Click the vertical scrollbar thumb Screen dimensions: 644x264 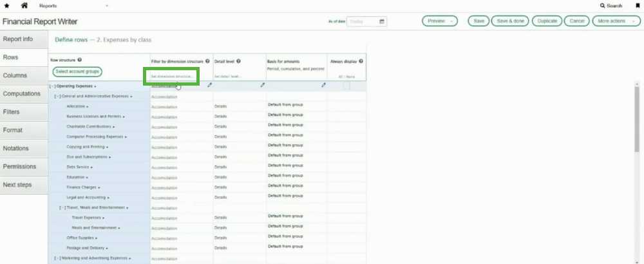coord(637,119)
